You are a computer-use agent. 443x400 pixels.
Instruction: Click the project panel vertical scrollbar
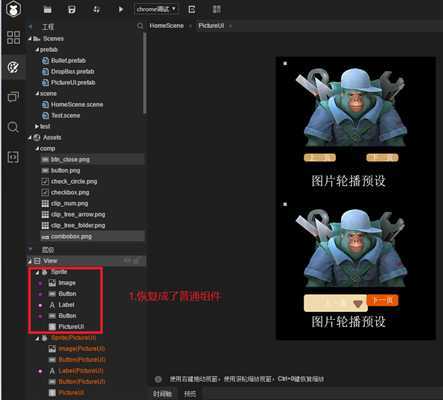click(x=145, y=73)
